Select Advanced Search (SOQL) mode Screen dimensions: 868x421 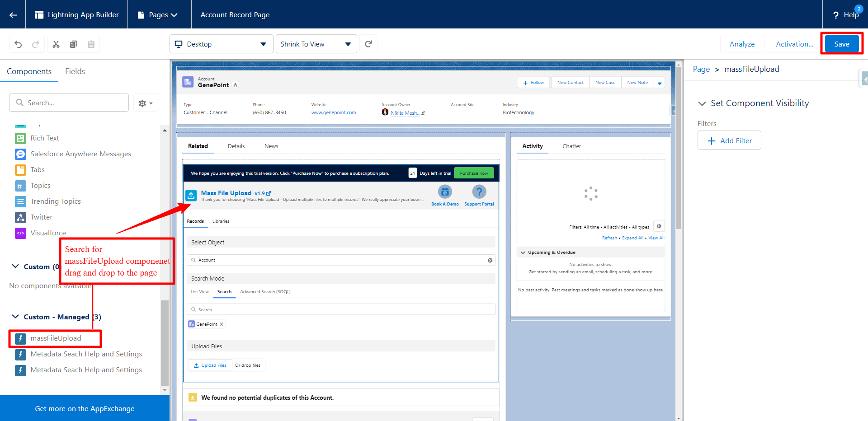(265, 292)
